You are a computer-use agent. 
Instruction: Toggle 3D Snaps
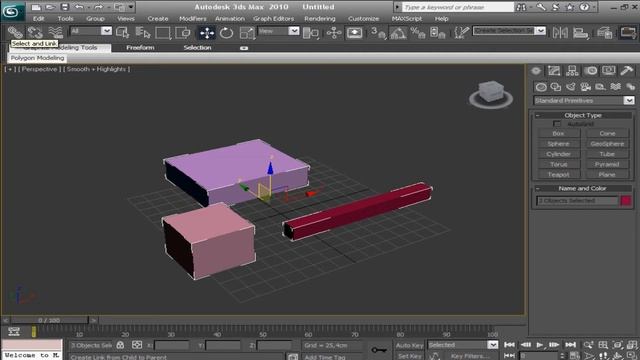(378, 33)
